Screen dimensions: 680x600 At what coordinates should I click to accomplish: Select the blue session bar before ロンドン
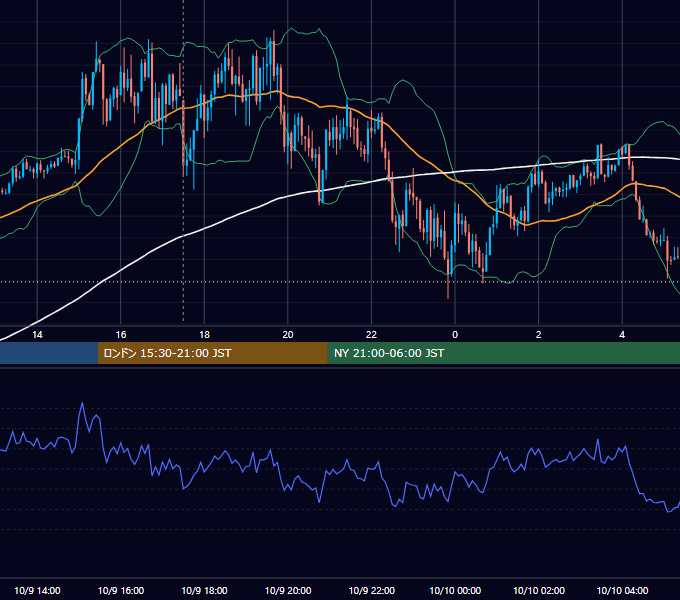click(49, 353)
